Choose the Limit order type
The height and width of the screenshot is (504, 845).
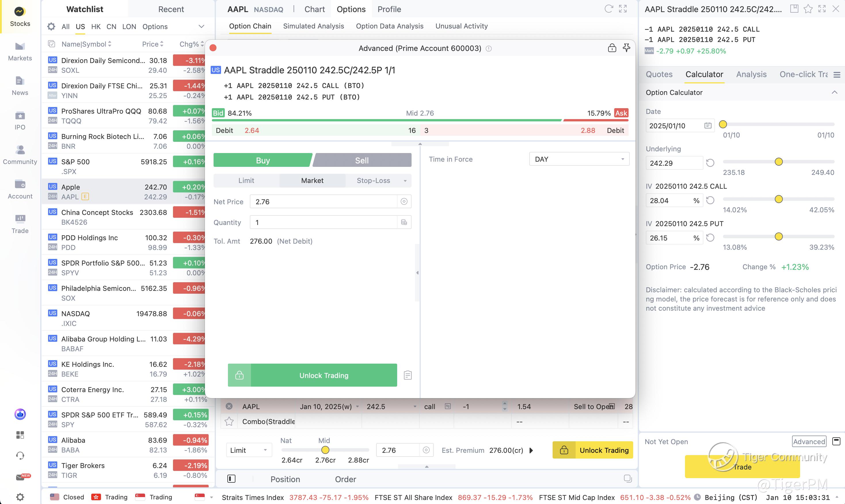point(246,180)
